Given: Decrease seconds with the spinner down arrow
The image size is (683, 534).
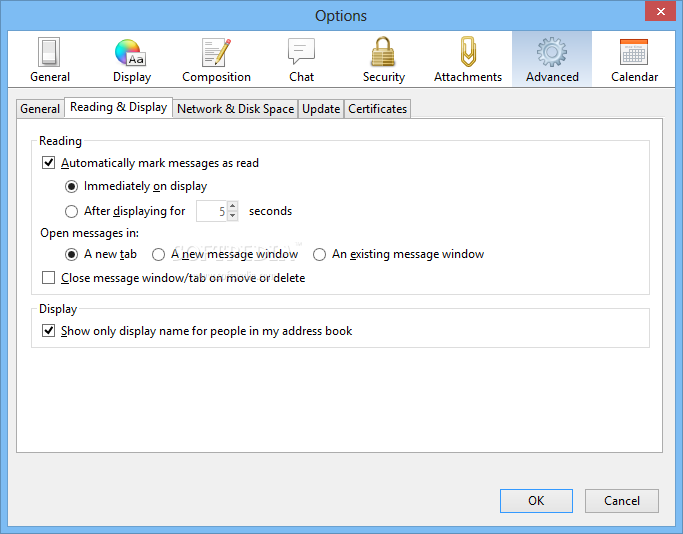Looking at the screenshot, I should (x=233, y=216).
